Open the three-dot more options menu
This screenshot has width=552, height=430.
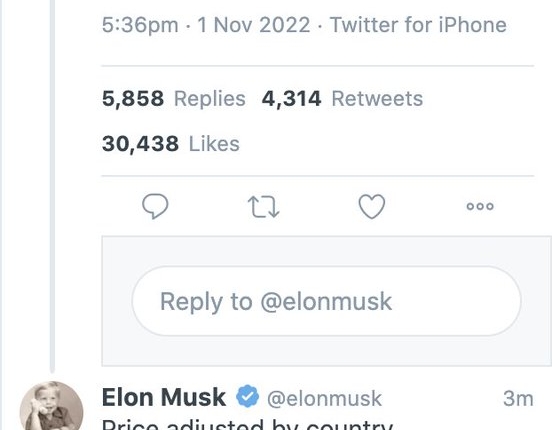pos(480,206)
